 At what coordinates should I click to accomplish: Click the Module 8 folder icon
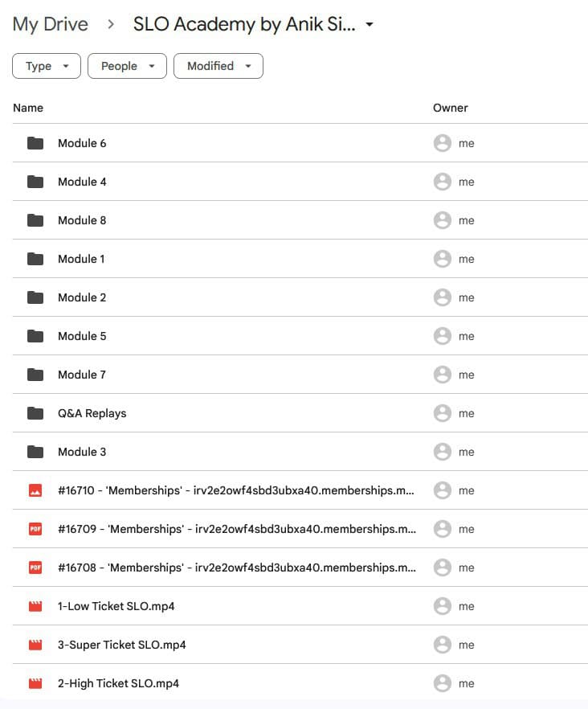pos(35,220)
